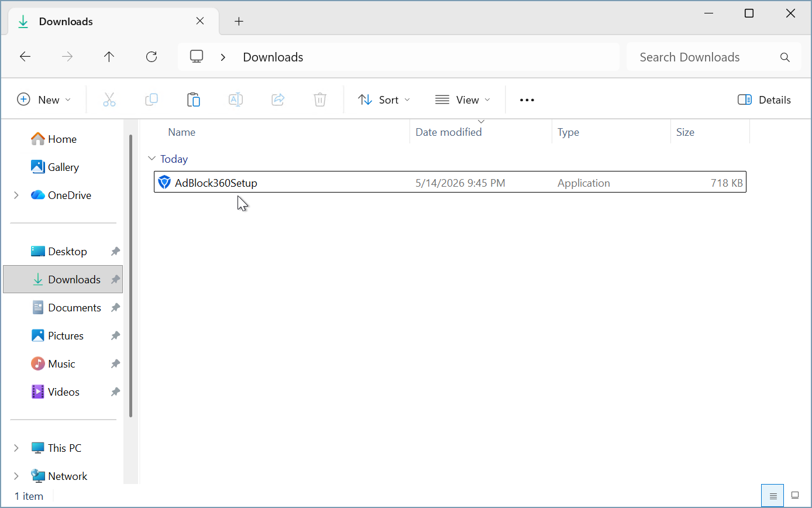
Task: Open the View dropdown menu
Action: click(x=463, y=100)
